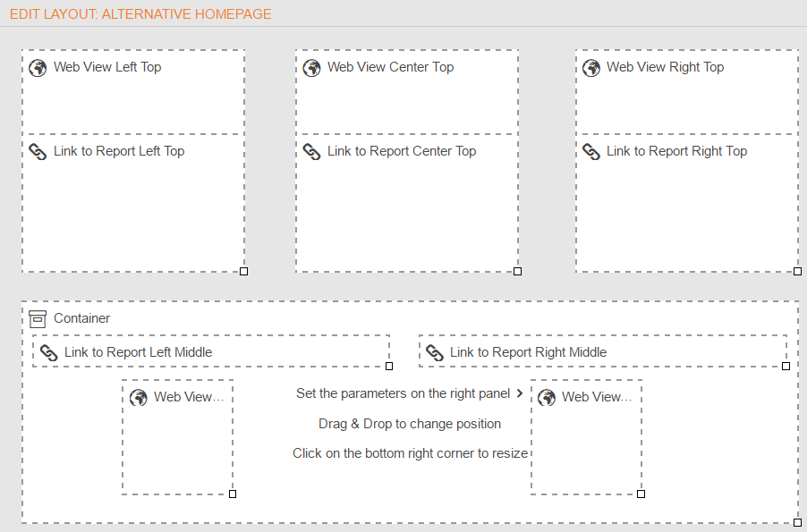Viewport: 807px width, 532px height.
Task: Click arrow next to right panel hint
Action: 520,393
